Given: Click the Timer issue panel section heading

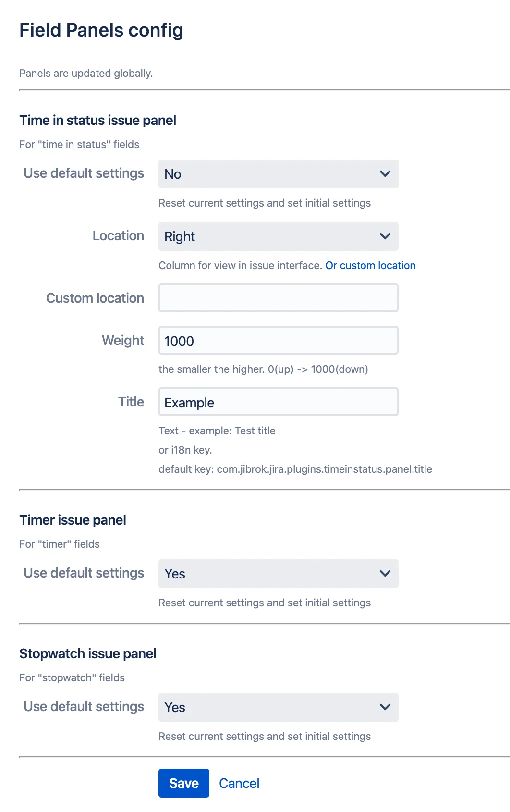Looking at the screenshot, I should [73, 520].
